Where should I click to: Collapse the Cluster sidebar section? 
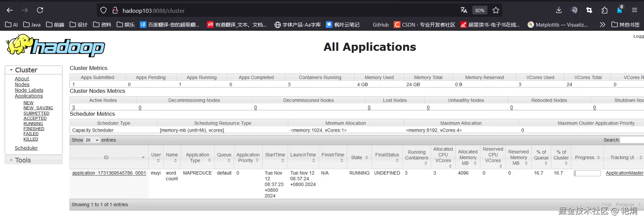pyautogui.click(x=34, y=70)
